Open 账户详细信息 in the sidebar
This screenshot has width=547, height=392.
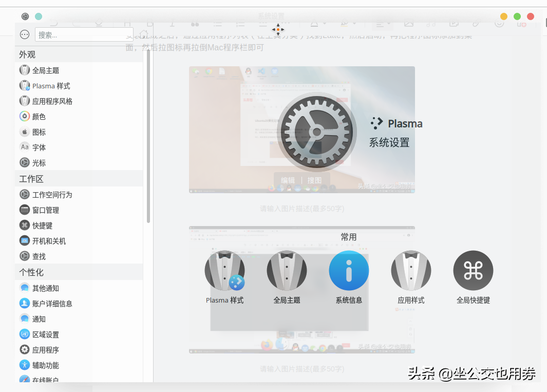click(x=79, y=303)
